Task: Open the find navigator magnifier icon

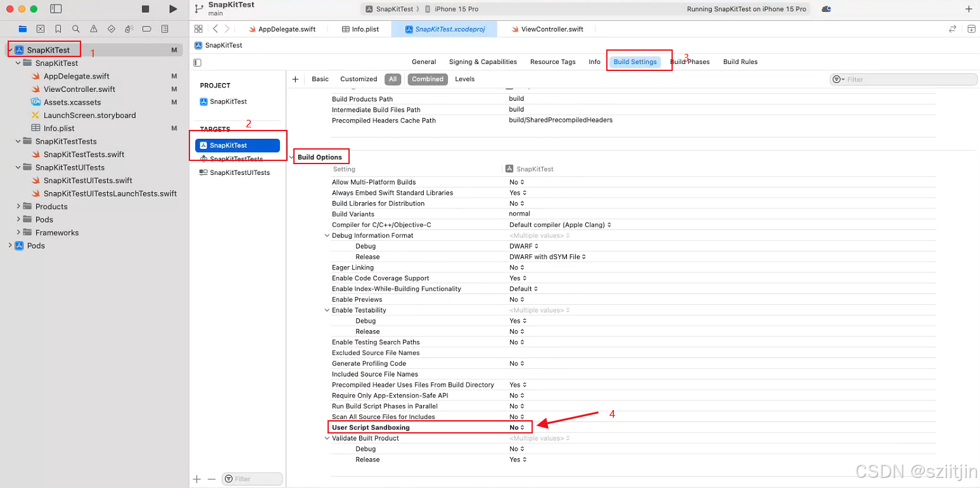Action: (x=76, y=29)
